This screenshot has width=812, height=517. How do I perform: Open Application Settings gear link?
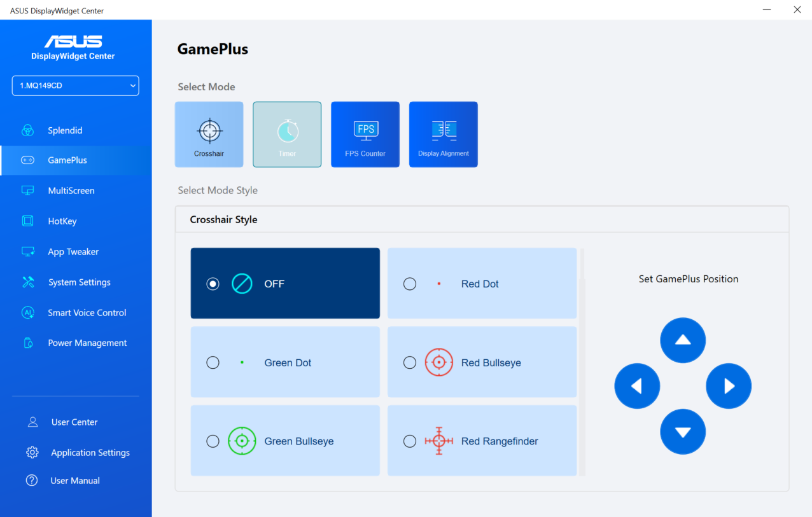(90, 453)
